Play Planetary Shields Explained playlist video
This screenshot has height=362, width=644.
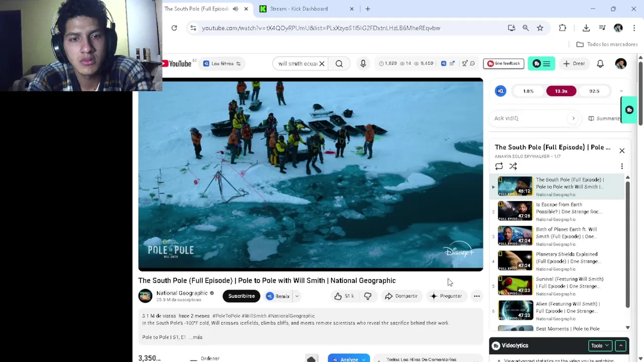pyautogui.click(x=558, y=261)
